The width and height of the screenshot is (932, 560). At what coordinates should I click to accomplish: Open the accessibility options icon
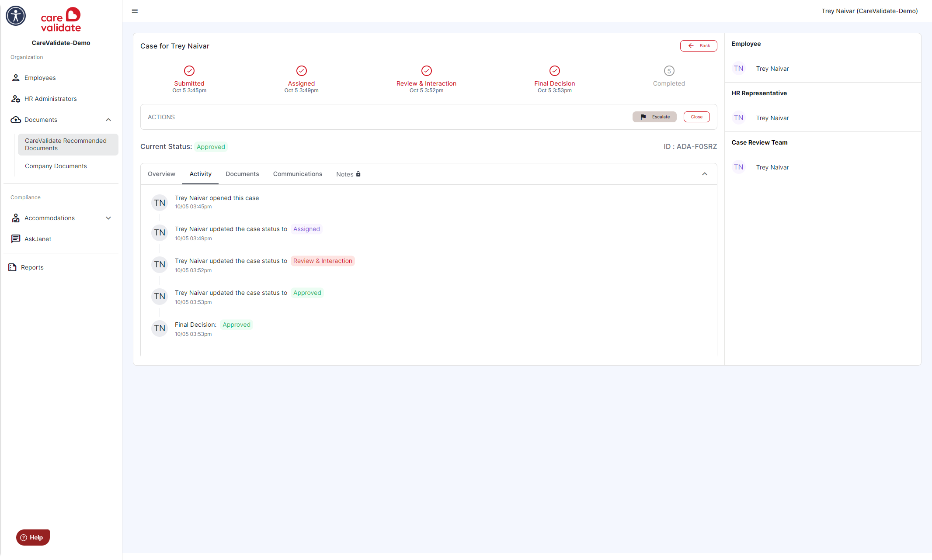coord(16,16)
